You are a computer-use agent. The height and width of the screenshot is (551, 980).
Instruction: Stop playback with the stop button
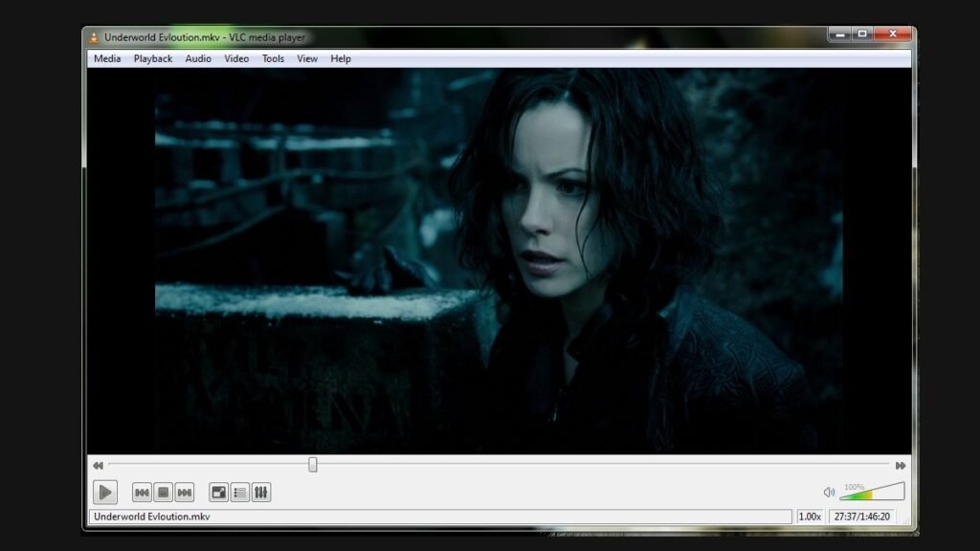(x=164, y=493)
